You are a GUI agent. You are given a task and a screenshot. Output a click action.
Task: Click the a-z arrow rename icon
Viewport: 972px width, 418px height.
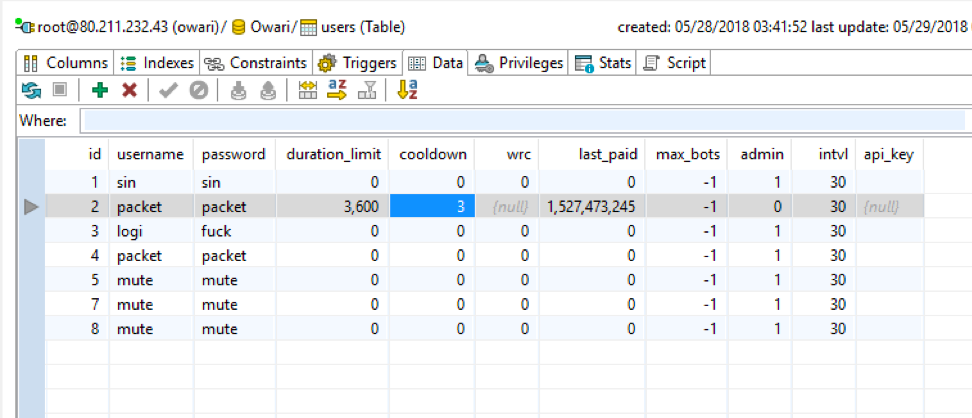pos(336,90)
